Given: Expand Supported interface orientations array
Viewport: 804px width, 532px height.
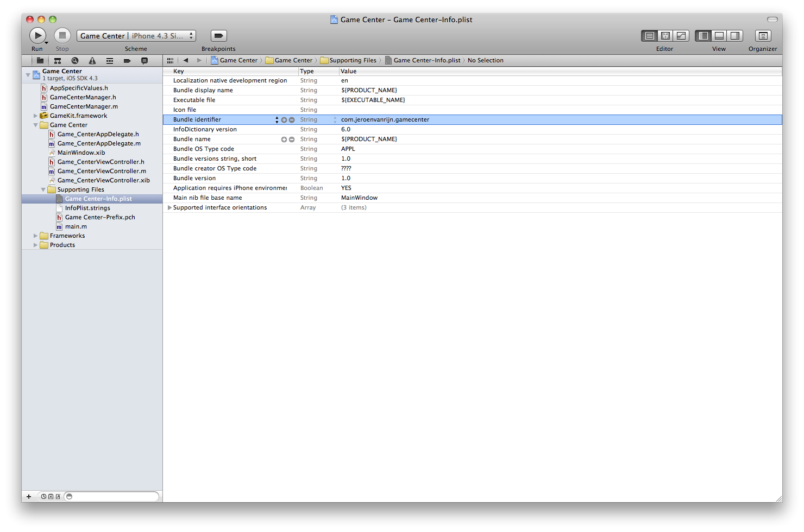Looking at the screenshot, I should point(169,207).
